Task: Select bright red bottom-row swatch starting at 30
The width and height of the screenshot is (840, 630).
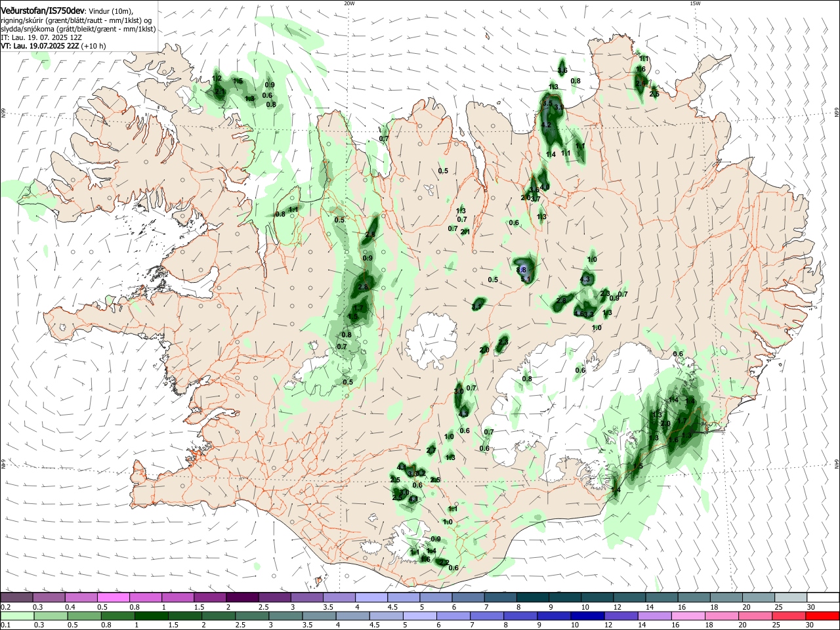Action: coord(823,616)
